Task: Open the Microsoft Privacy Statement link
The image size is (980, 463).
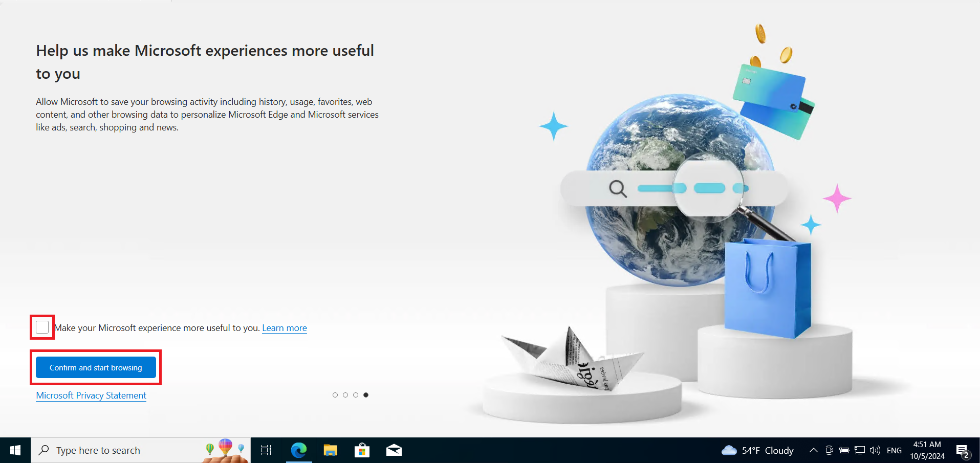Action: (91, 395)
